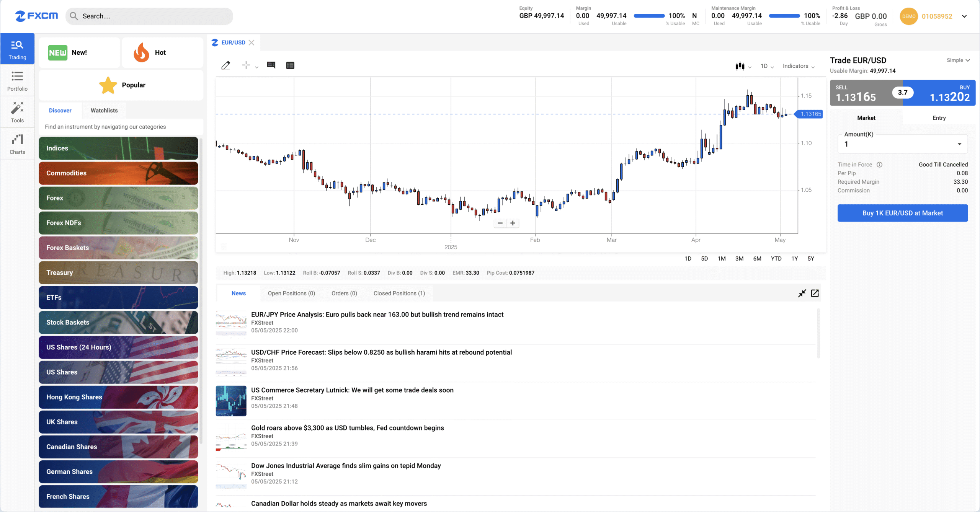
Task: Open the 1D timeframe dropdown
Action: click(767, 66)
